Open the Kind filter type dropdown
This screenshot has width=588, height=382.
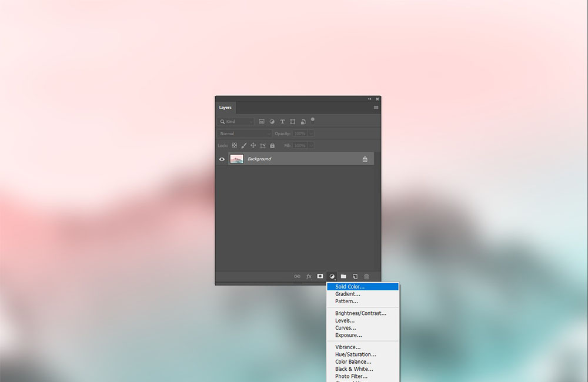[236, 122]
